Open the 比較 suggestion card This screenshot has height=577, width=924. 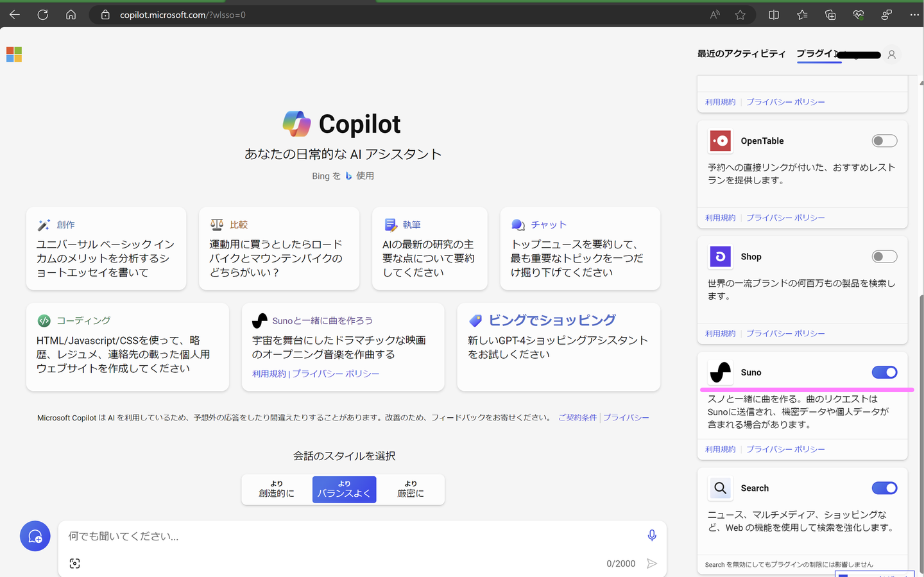(279, 248)
